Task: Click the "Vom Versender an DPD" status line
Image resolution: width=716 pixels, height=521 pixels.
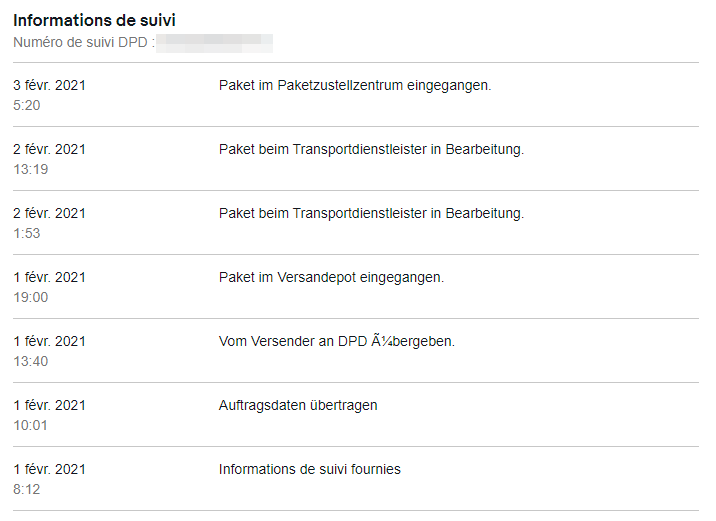Action: (x=336, y=341)
